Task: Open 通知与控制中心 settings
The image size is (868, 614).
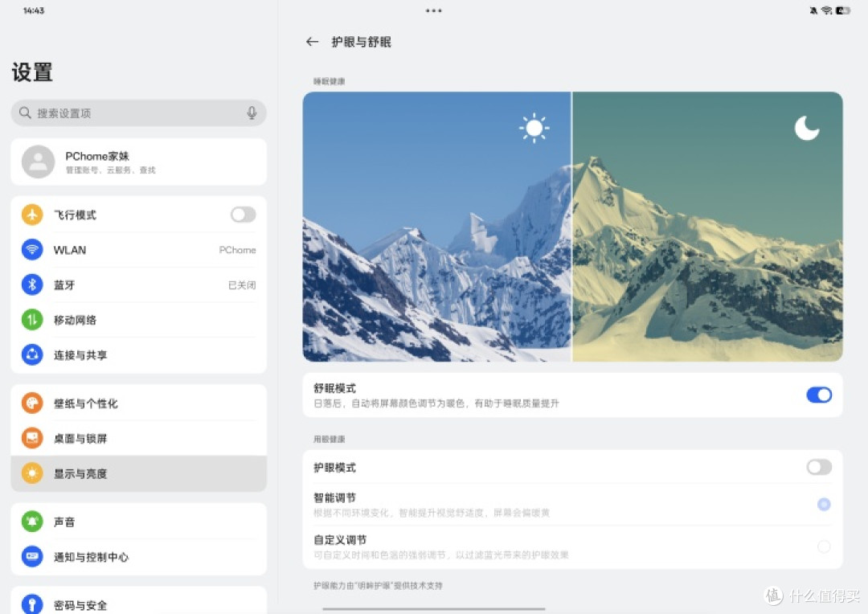Action: 138,556
